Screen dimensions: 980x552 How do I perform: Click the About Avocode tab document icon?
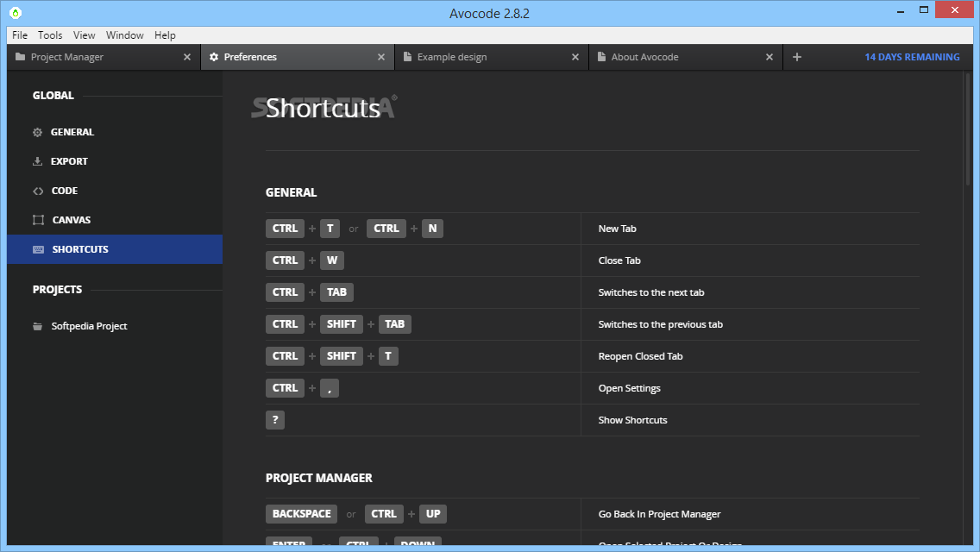click(x=601, y=57)
